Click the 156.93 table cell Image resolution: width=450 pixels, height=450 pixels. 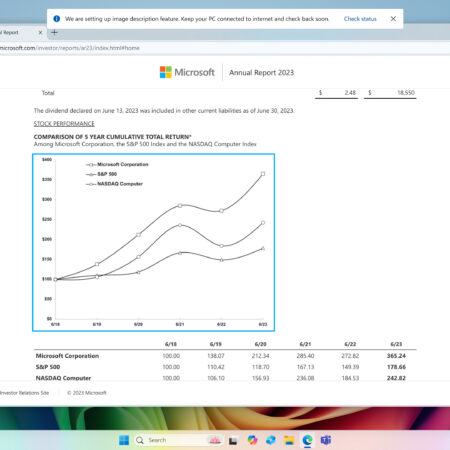261,378
